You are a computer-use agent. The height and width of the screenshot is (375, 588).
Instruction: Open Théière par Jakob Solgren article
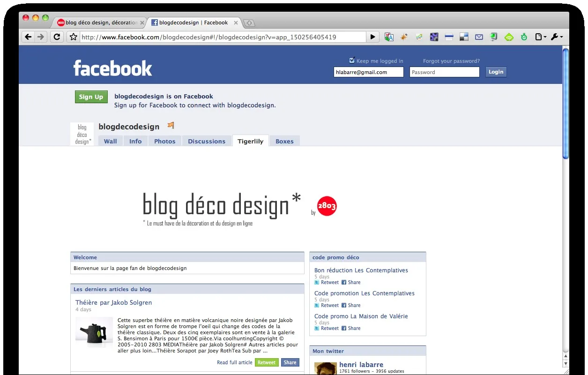coord(114,303)
